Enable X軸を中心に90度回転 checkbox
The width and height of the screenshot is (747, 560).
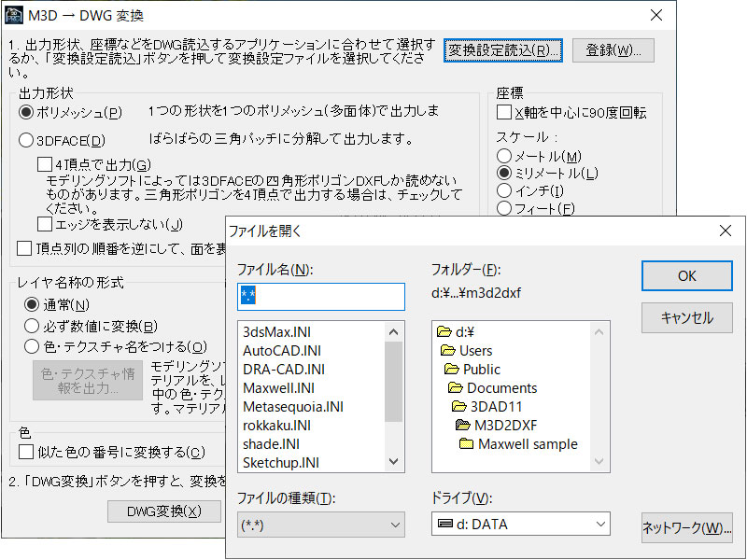[504, 113]
